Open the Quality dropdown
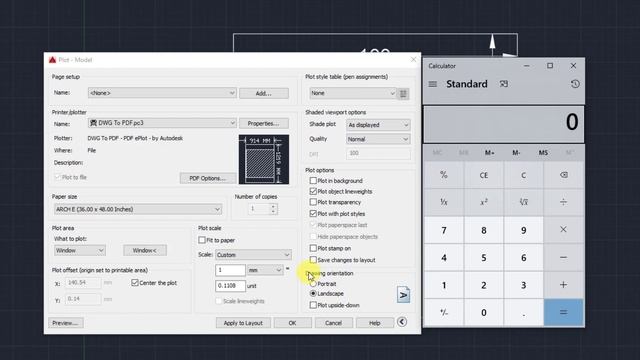This screenshot has width=640, height=360. (x=378, y=139)
